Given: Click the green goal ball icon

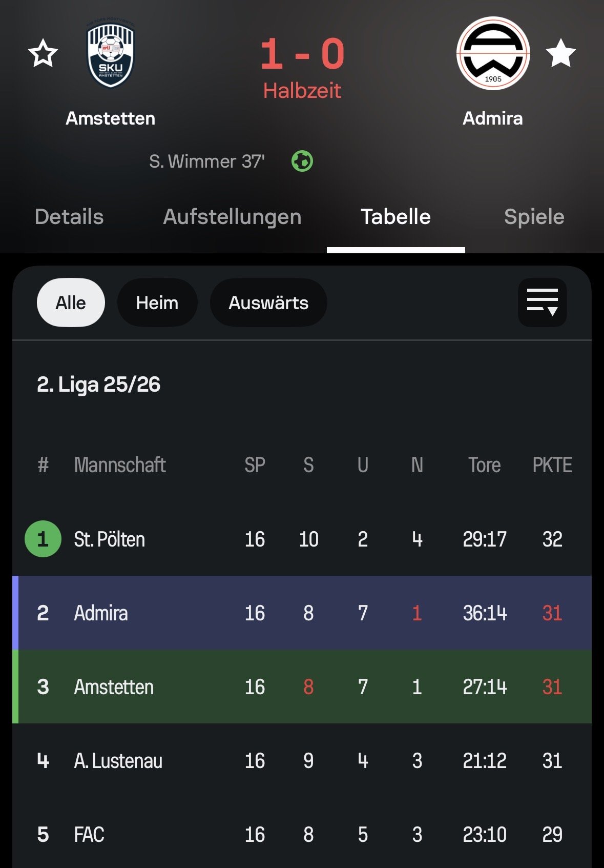Looking at the screenshot, I should pyautogui.click(x=302, y=162).
